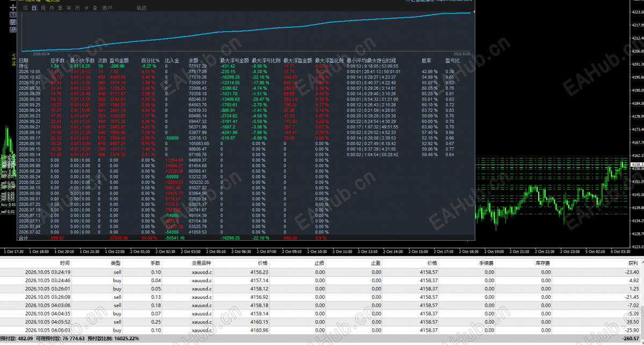This screenshot has width=644, height=345.
Task: Click the 盈亏比 column header
Action: pyautogui.click(x=453, y=60)
